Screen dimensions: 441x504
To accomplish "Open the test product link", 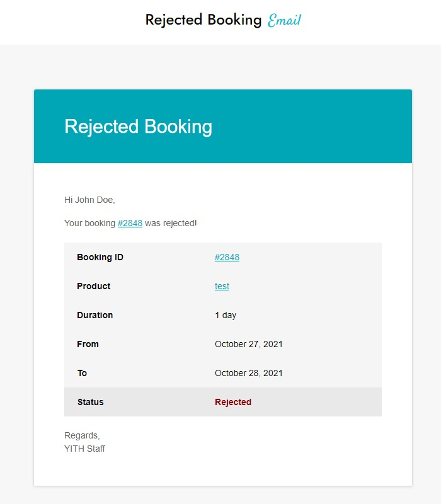I will click(222, 286).
